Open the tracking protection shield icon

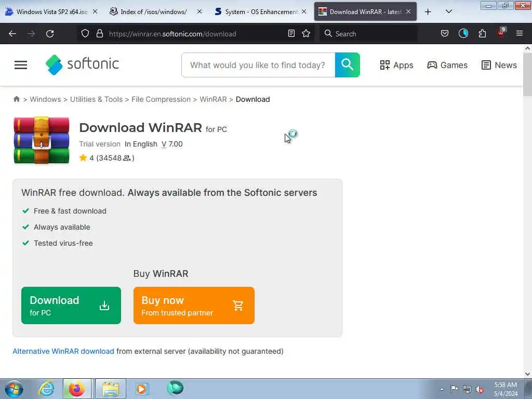(x=85, y=34)
